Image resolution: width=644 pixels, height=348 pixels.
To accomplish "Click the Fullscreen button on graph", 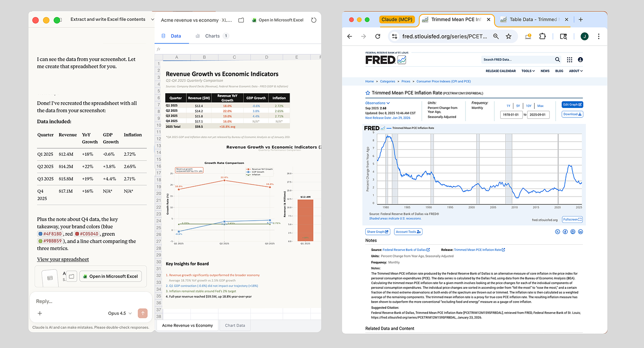I will tap(572, 220).
